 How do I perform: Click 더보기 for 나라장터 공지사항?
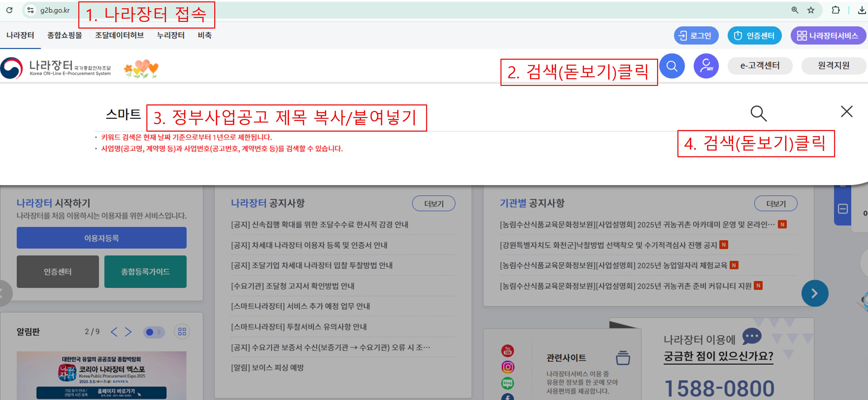(x=433, y=204)
